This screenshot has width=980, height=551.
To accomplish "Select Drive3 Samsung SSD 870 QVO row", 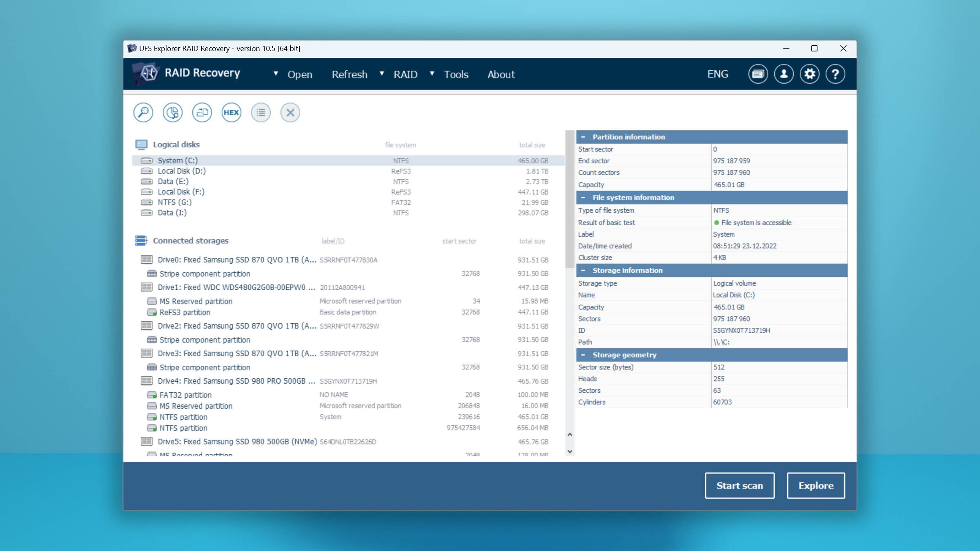I will tap(348, 353).
